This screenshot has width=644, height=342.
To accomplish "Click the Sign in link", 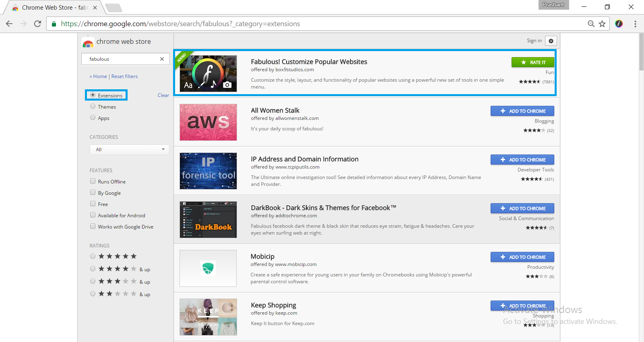I will [534, 41].
